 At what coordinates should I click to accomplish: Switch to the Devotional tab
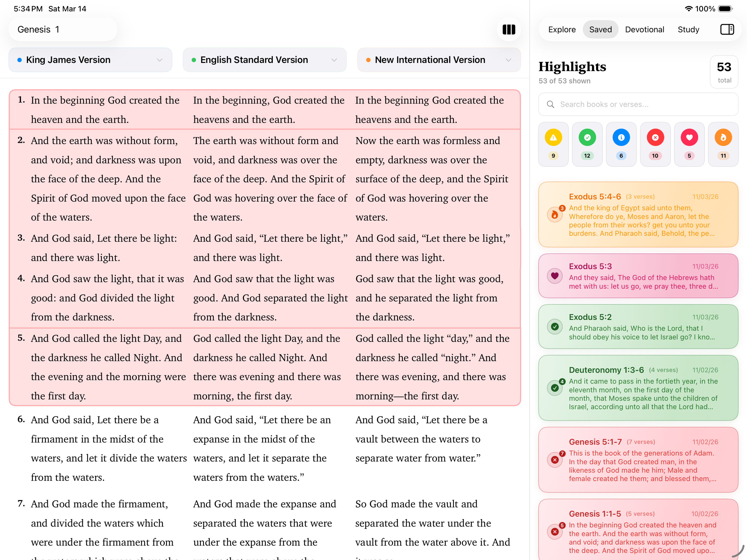pyautogui.click(x=644, y=30)
